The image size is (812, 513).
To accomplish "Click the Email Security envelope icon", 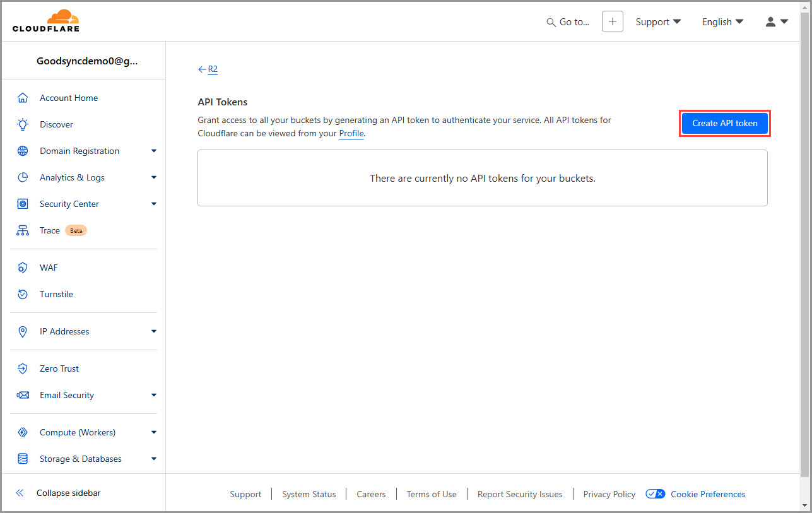I will tap(23, 395).
